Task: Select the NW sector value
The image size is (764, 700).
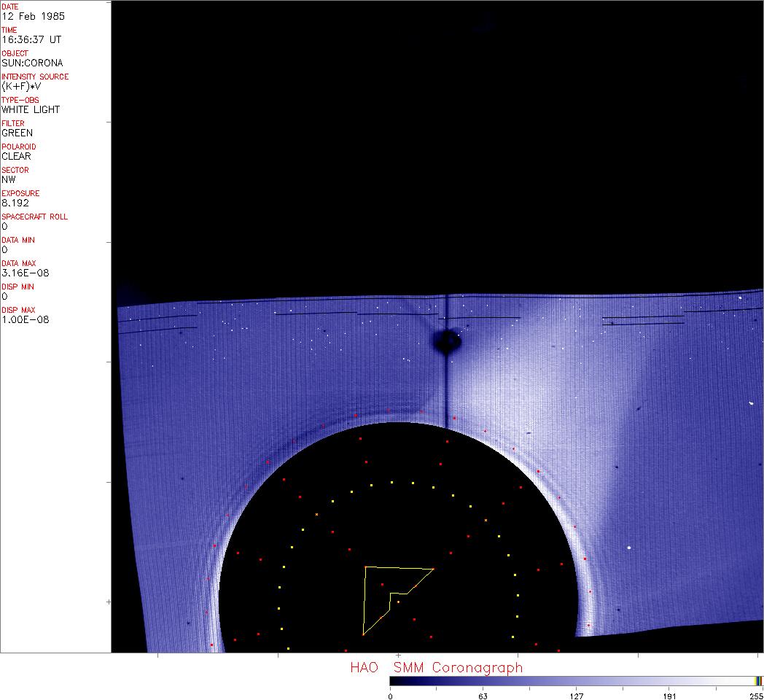Action: (9, 179)
